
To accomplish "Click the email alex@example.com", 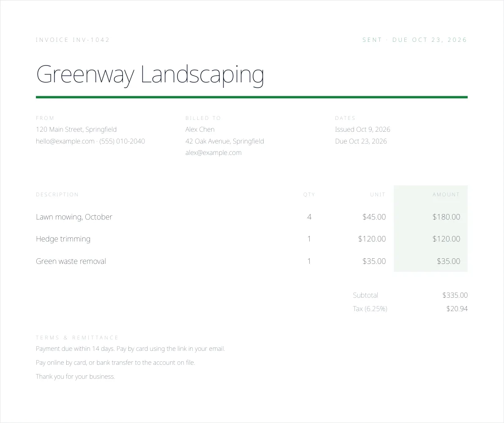I will point(213,153).
